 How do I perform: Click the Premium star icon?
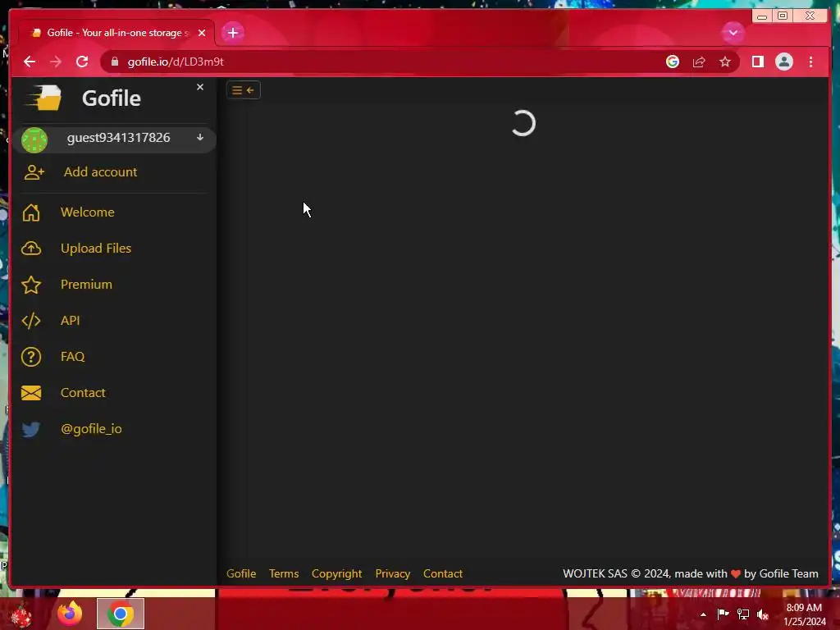click(x=31, y=285)
